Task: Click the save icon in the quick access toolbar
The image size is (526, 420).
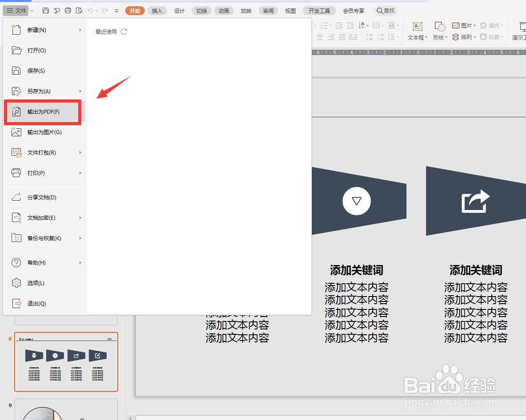Action: (46, 11)
